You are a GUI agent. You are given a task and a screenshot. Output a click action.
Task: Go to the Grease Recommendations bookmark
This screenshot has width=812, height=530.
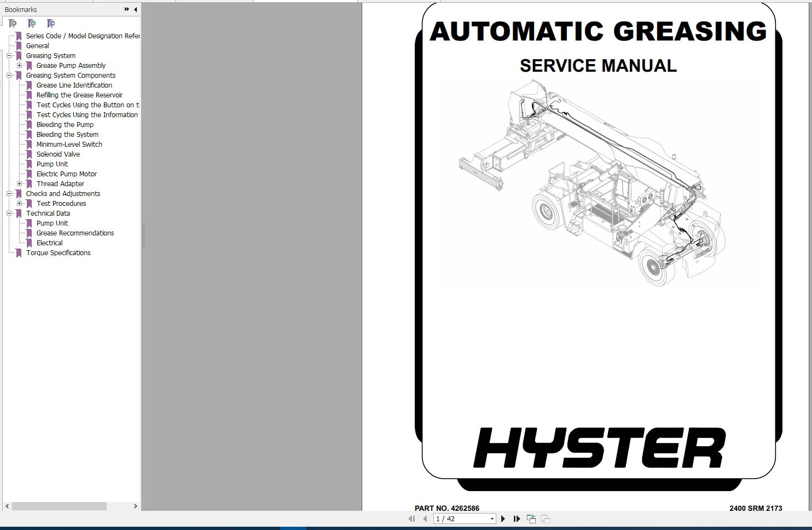click(x=76, y=233)
